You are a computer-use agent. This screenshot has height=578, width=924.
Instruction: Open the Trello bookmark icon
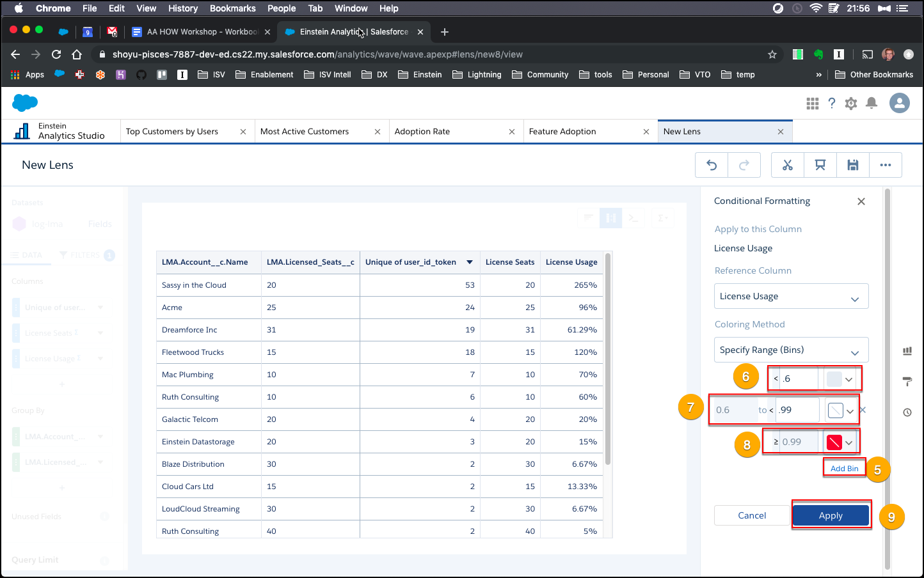click(162, 75)
